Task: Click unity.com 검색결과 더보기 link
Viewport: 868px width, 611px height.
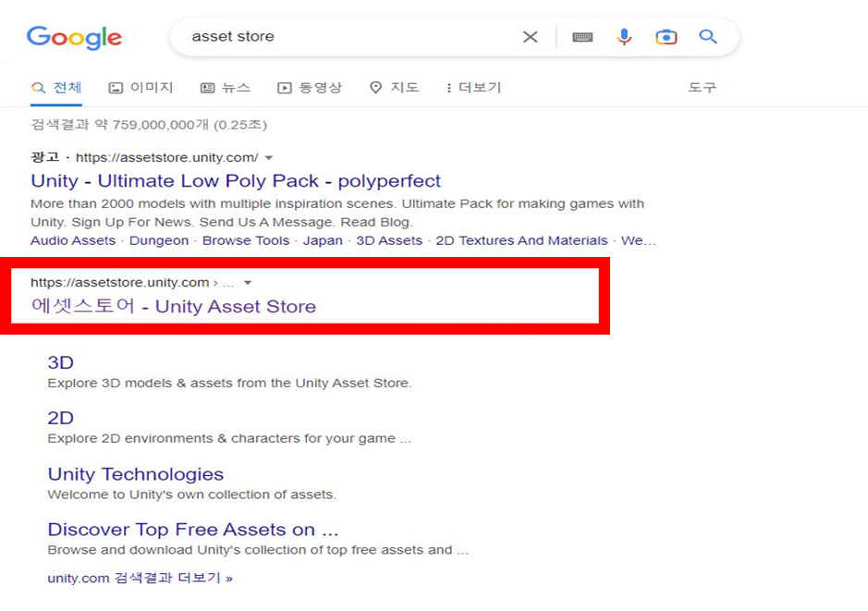Action: tap(141, 578)
